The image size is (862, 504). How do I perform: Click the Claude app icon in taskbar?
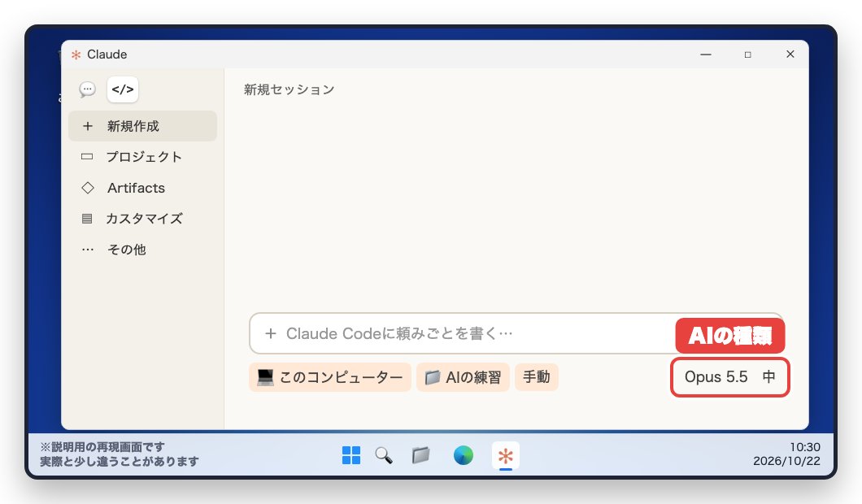coord(505,456)
